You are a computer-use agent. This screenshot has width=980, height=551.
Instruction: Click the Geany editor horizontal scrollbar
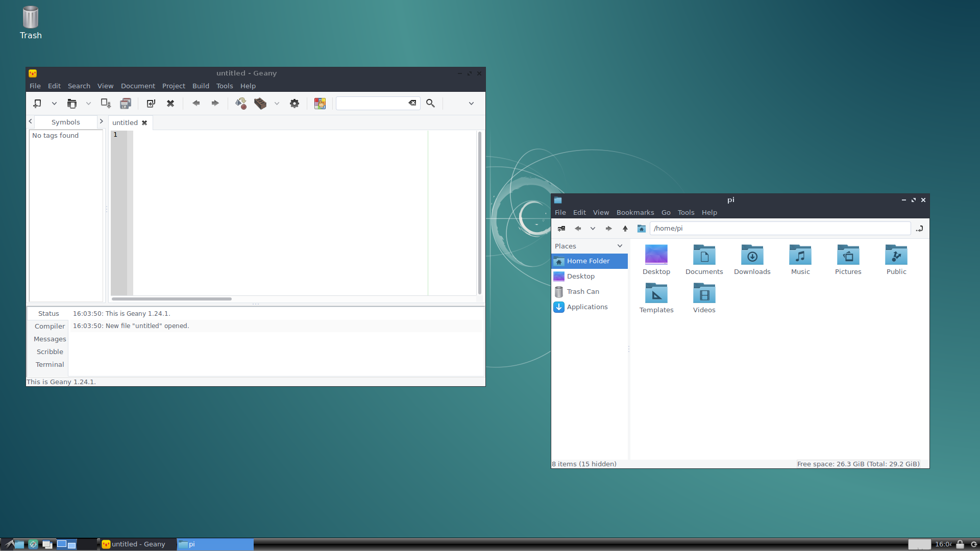pos(171,299)
